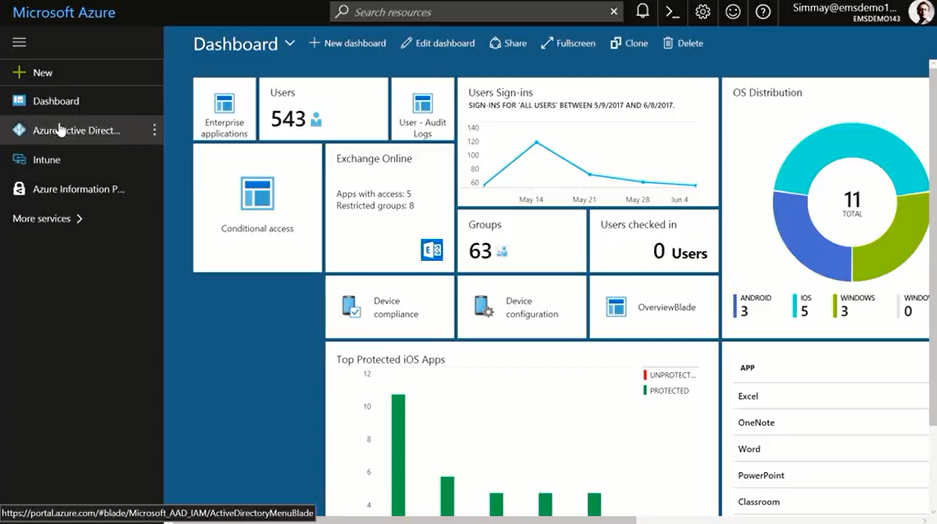The width and height of the screenshot is (937, 524).
Task: Click the Word app row
Action: click(831, 449)
